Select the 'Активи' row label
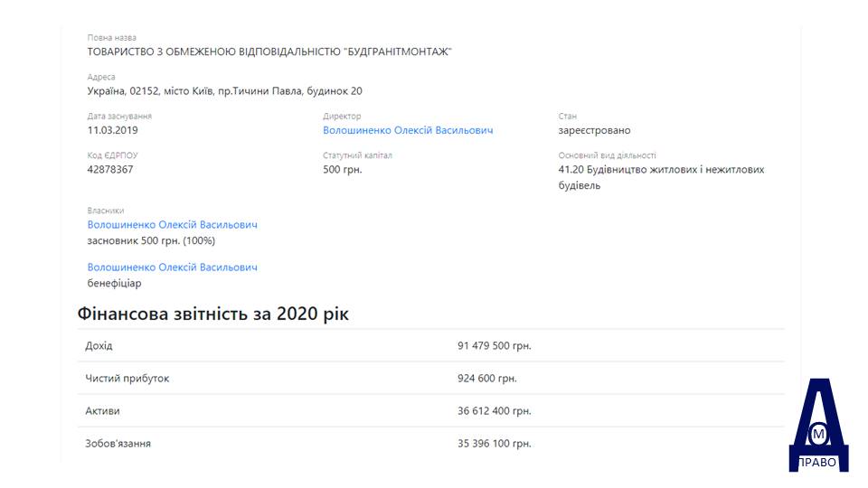Screen dimensions: 868x488 [x=102, y=411]
